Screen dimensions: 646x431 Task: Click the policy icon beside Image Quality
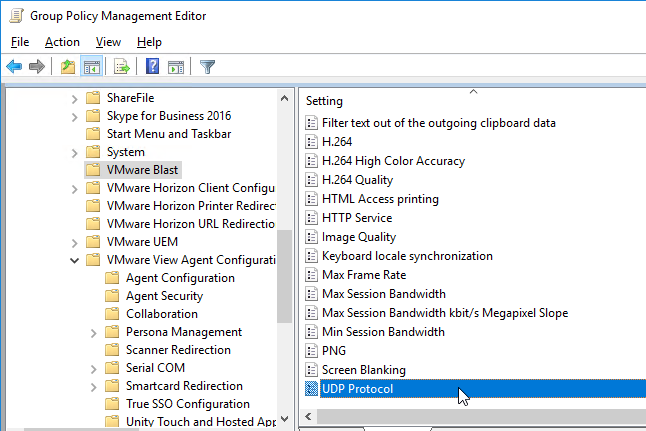coord(311,237)
